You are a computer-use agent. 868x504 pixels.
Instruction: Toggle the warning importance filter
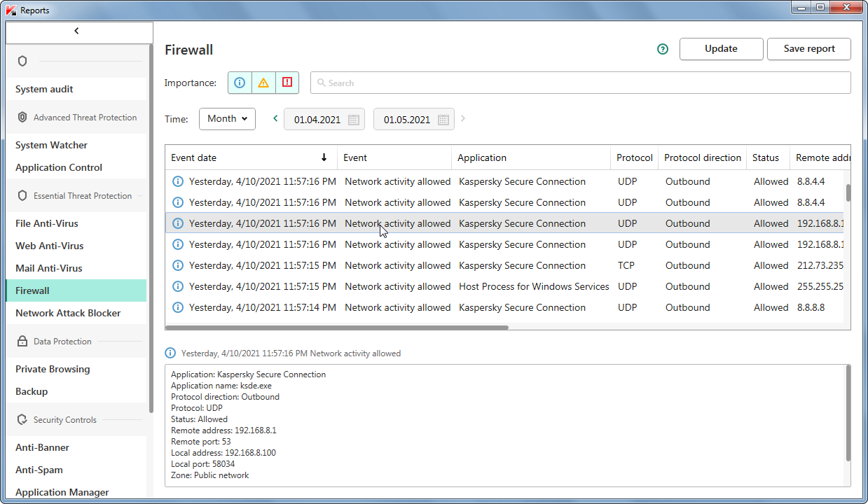[263, 83]
